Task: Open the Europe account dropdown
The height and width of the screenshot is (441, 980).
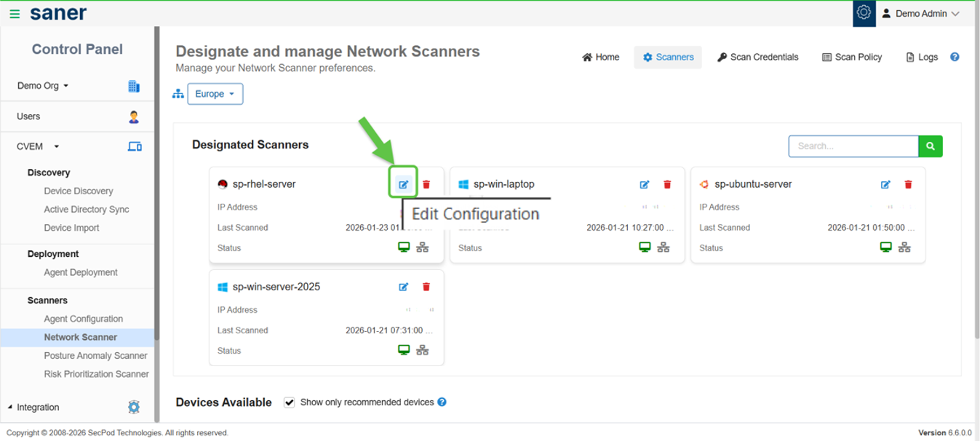Action: pos(215,94)
